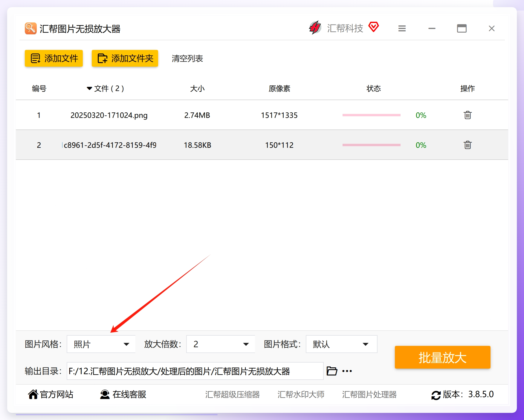
Task: Click the app logo icon in title bar
Action: coord(31,28)
